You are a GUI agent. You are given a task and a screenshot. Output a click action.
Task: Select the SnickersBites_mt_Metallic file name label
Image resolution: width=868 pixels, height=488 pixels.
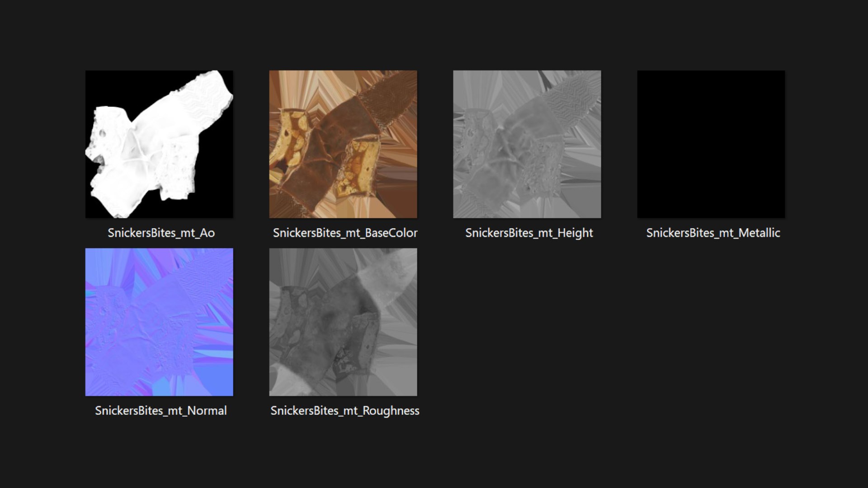(x=713, y=233)
